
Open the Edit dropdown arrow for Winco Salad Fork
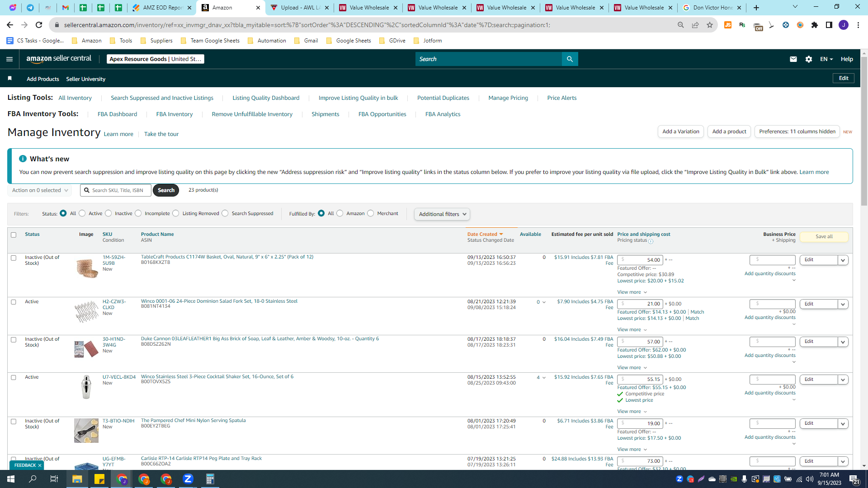843,305
